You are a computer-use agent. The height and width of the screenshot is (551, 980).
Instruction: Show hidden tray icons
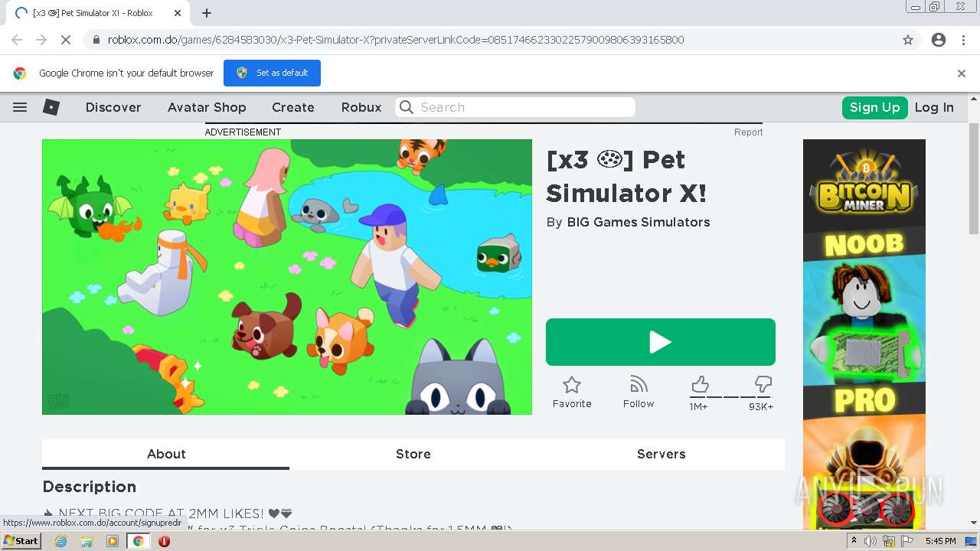click(x=854, y=541)
